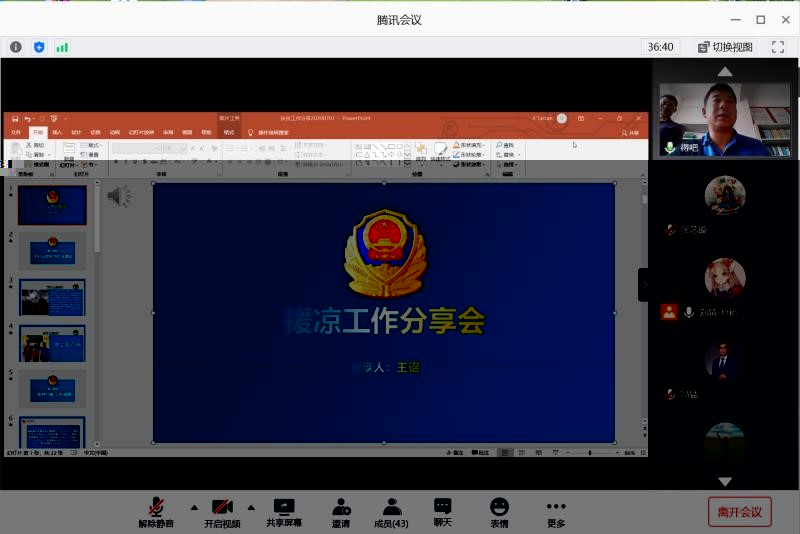Click the anime girl participant avatar

pos(725,278)
